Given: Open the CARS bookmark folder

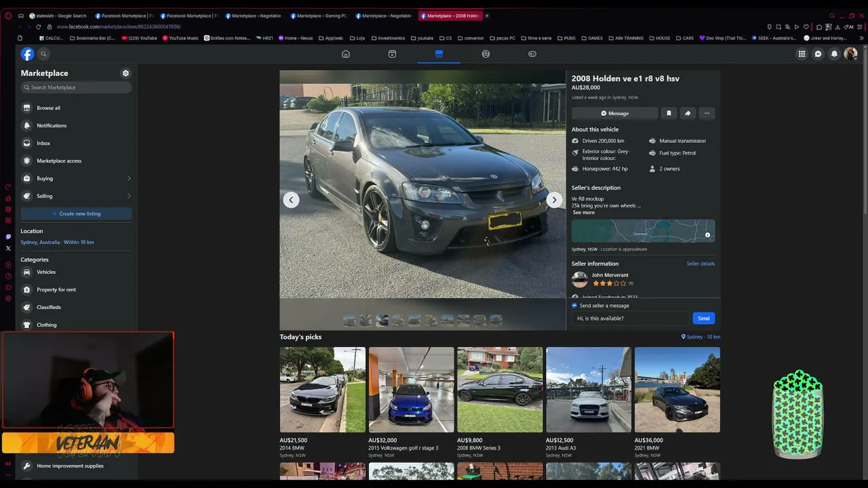Looking at the screenshot, I should click(x=684, y=38).
